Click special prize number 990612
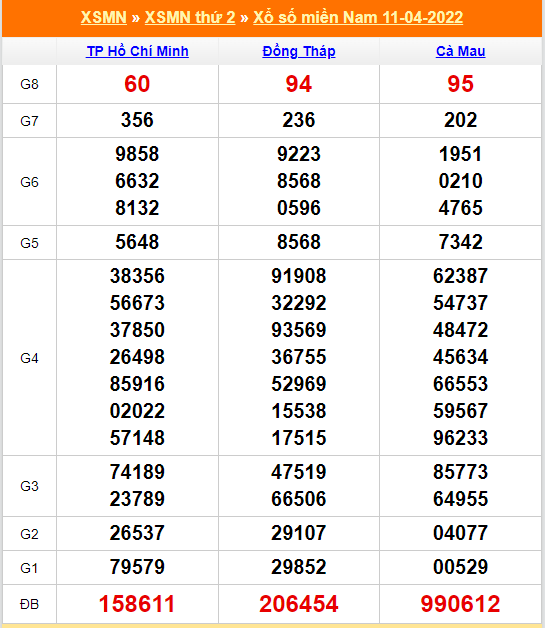Screen dimensions: 545x628 point(461,604)
